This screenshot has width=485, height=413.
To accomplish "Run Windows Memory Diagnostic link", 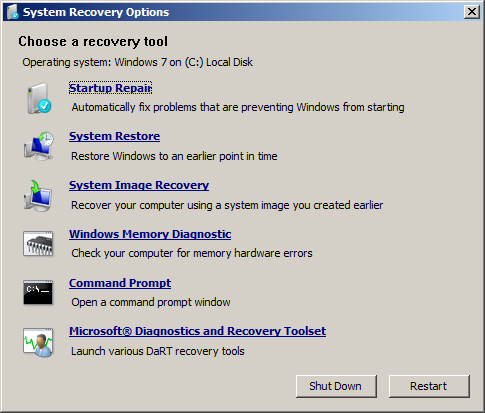I will pos(150,234).
